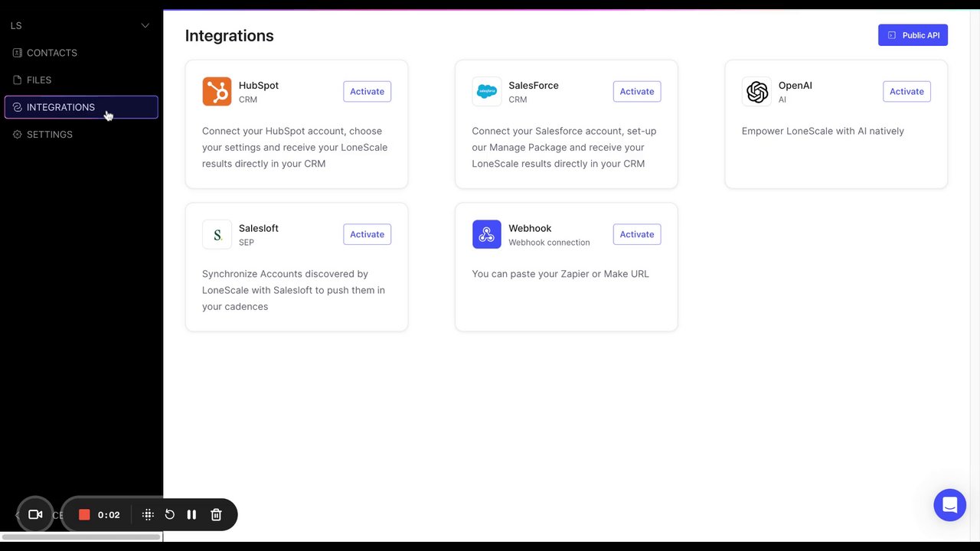Click the Salesloft card title
The height and width of the screenshot is (551, 980).
point(259,228)
